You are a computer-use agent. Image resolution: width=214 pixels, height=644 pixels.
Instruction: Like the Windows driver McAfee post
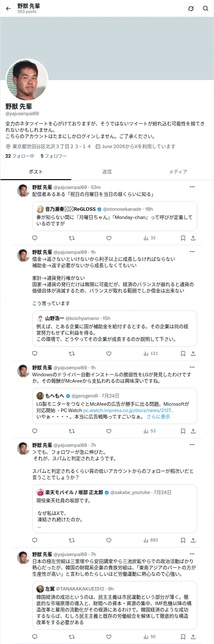[109, 431]
